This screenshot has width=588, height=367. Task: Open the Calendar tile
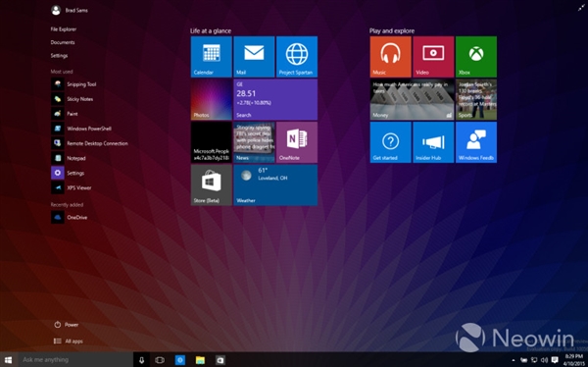[211, 57]
